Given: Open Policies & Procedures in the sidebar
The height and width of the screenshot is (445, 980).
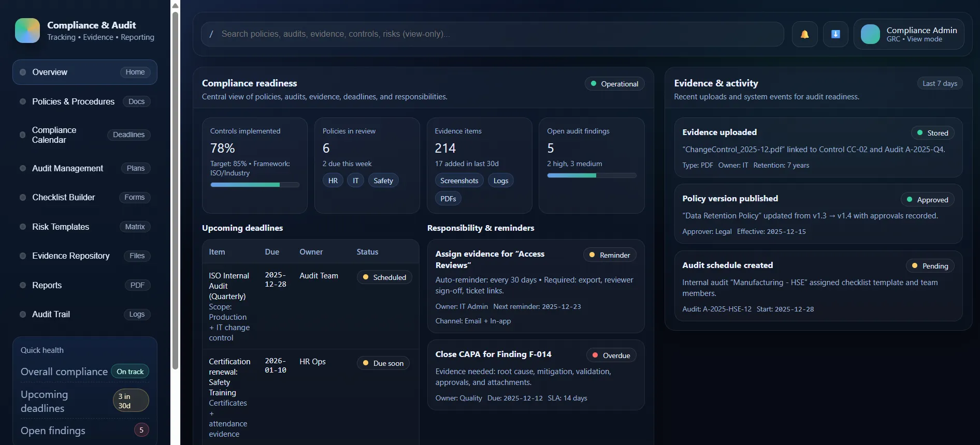Looking at the screenshot, I should click(x=85, y=102).
